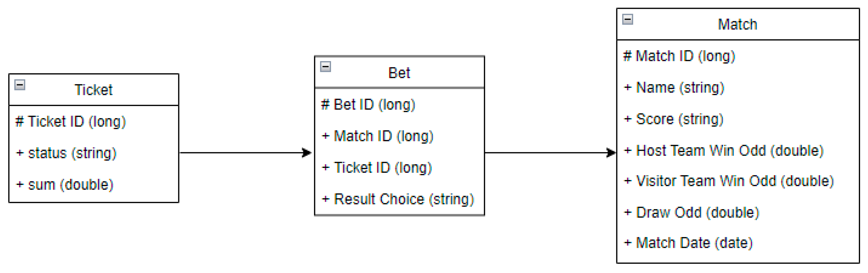Viewport: 868px width, 273px height.
Task: Select the Draw Odd (double) attribute
Action: coord(691,213)
